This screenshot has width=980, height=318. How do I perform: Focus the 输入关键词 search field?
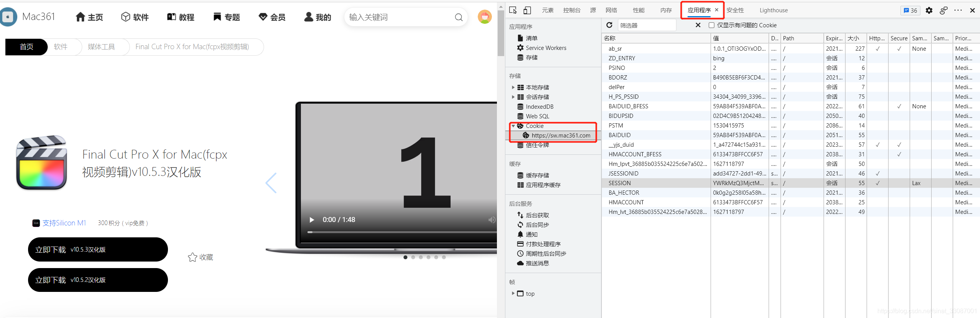point(400,17)
